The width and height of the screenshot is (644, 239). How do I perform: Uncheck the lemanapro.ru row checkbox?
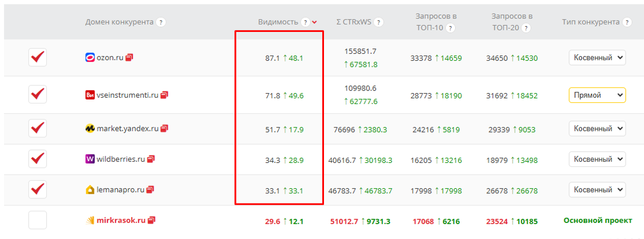[x=37, y=189]
